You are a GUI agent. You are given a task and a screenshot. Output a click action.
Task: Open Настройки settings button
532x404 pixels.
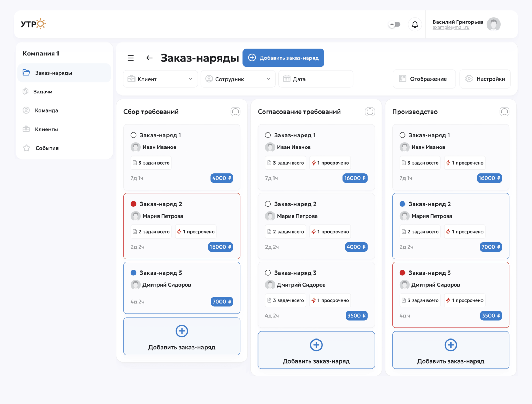pyautogui.click(x=485, y=79)
